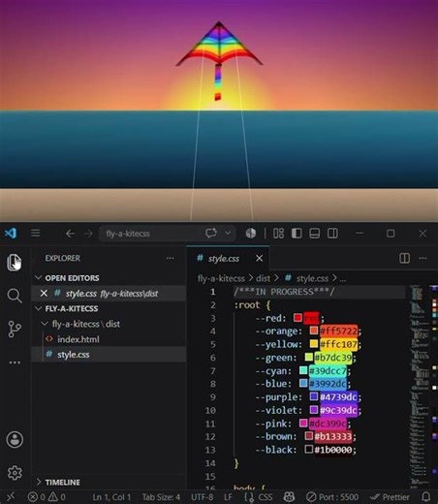Open Copilot status icon in status bar
438x504 pixels.
(x=289, y=497)
